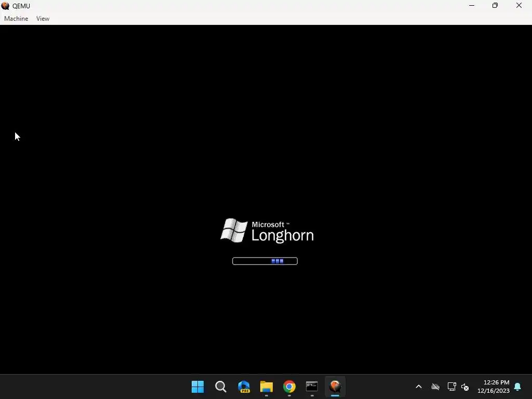
Task: Click the Microsoft Longhorn boot logo
Action: (267, 231)
